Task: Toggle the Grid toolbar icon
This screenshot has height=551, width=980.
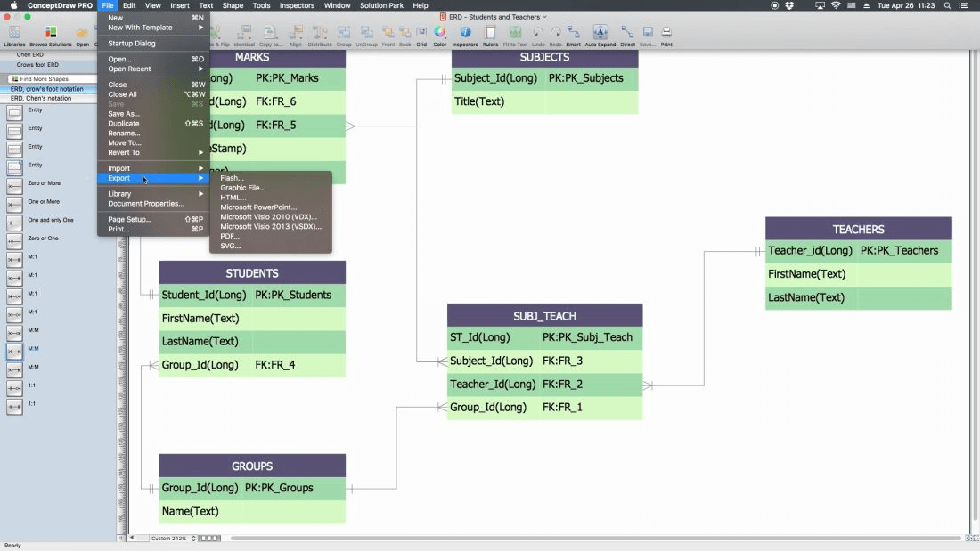Action: click(421, 36)
